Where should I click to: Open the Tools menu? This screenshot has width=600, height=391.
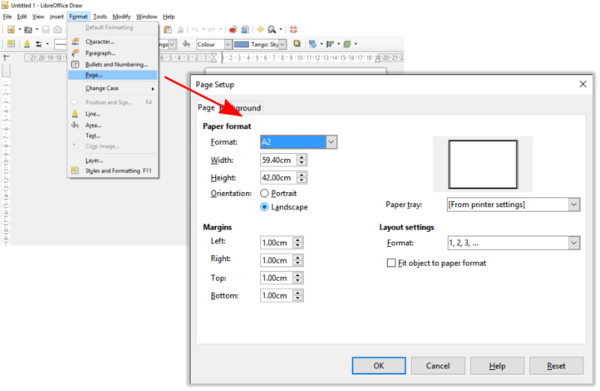100,16
